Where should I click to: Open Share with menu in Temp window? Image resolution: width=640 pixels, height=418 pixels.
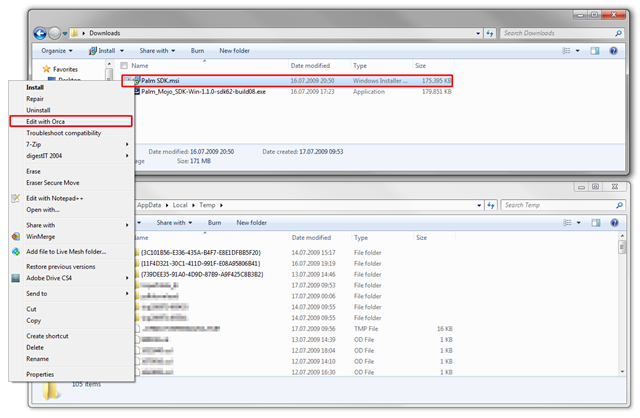point(174,222)
